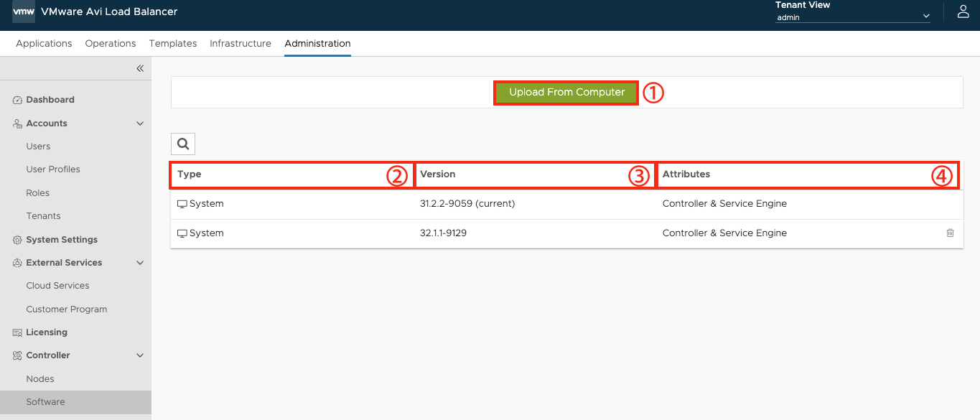Switch to the Operations tab
The width and height of the screenshot is (980, 420).
(111, 43)
